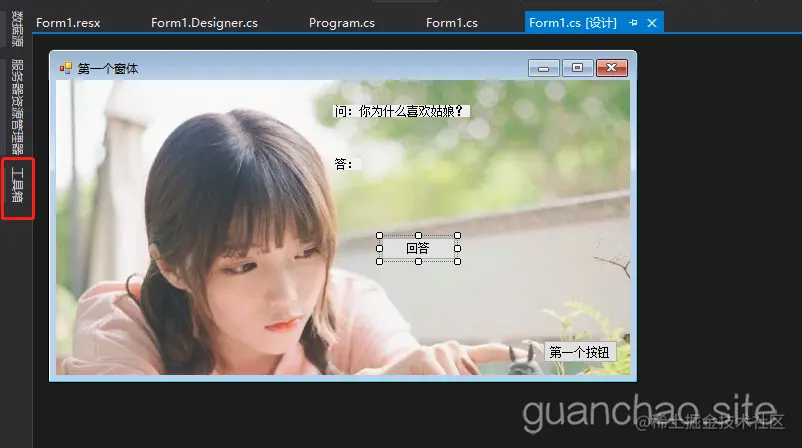Select the Form1.cs [设计] designer tab
The width and height of the screenshot is (802, 448).
pos(572,23)
